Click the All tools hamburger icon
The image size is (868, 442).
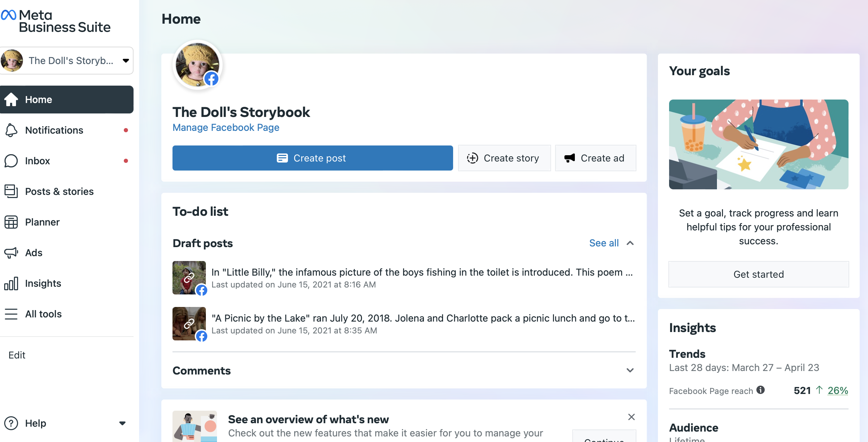11,314
